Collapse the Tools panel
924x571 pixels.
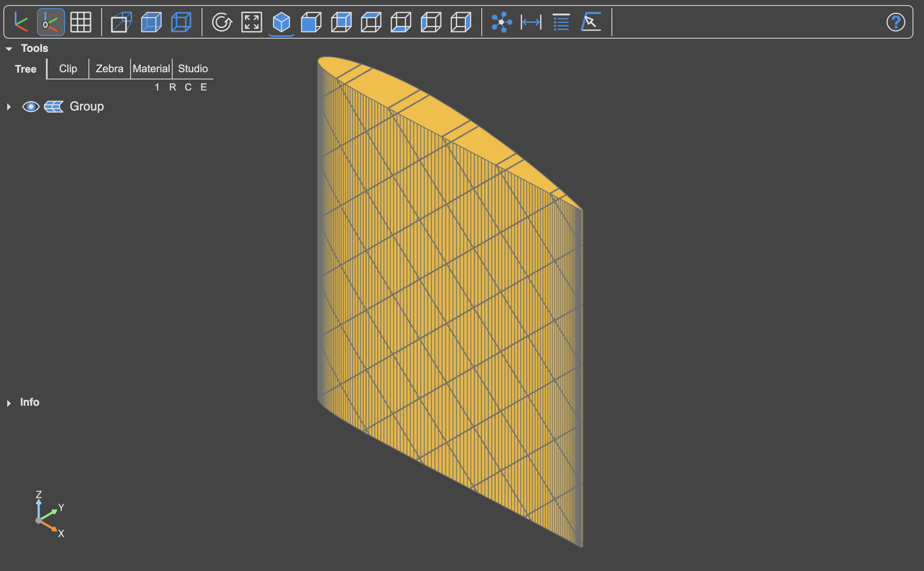click(x=9, y=49)
